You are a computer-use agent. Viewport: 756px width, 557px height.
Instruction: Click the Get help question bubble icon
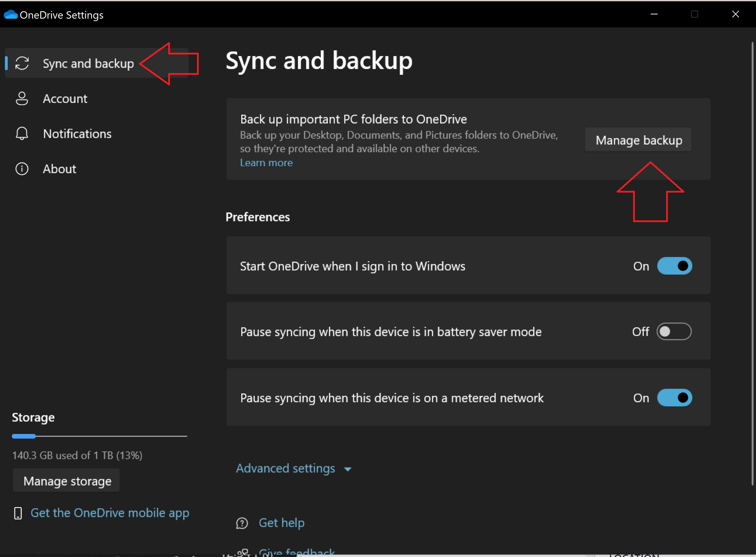click(x=242, y=523)
